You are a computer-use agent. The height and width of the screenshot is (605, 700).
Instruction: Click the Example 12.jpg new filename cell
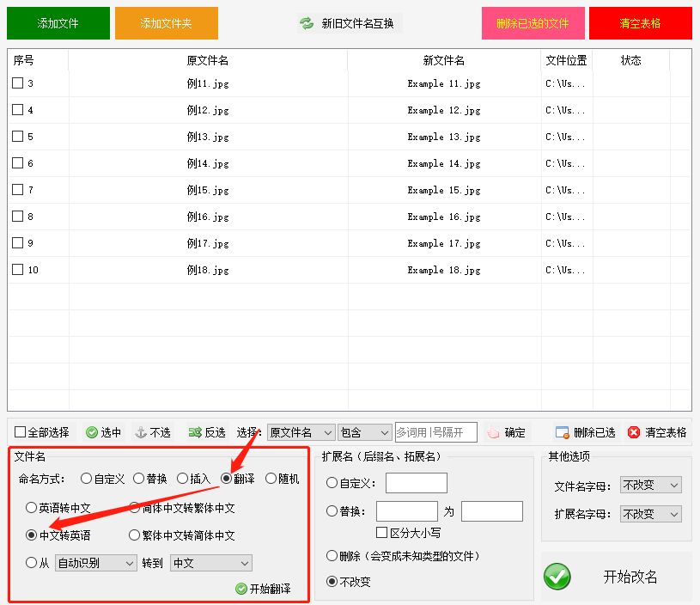point(444,110)
